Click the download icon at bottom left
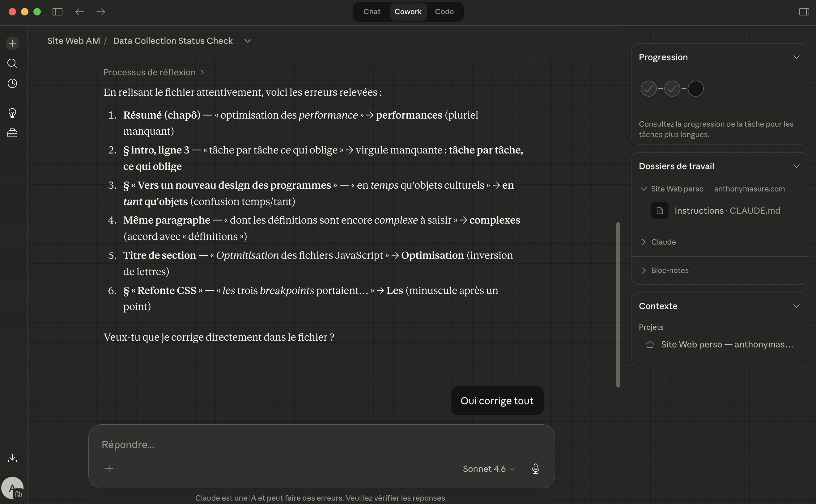This screenshot has height=504, width=816. coord(12,458)
